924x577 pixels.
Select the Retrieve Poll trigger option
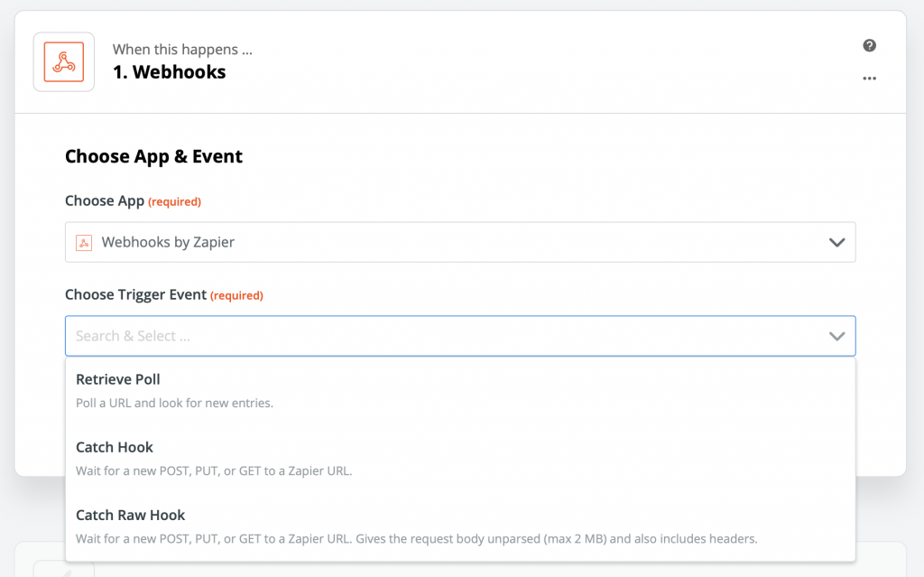pos(460,391)
